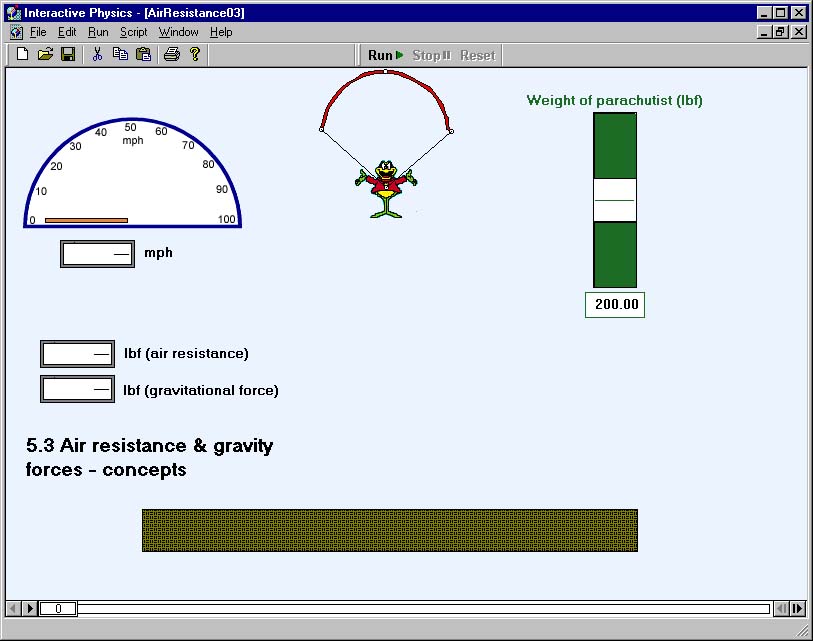Image resolution: width=813 pixels, height=641 pixels.
Task: Close the AirResistance03 document window
Action: click(798, 32)
